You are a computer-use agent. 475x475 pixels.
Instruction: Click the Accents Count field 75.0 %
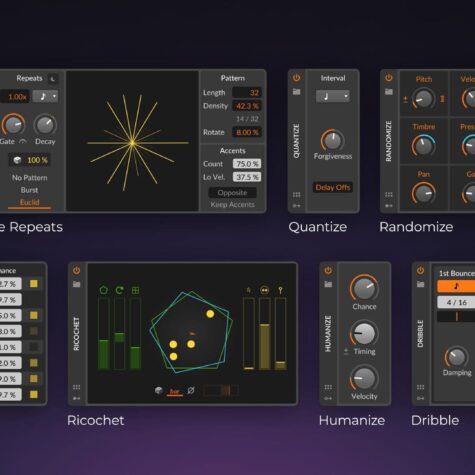247,164
